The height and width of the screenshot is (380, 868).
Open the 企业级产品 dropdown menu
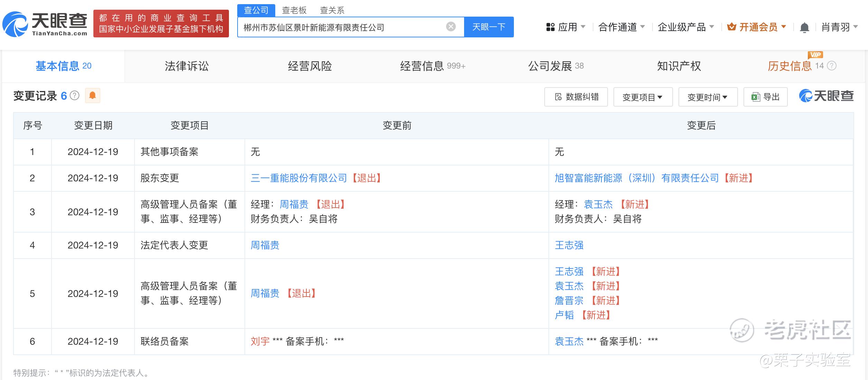coord(685,27)
